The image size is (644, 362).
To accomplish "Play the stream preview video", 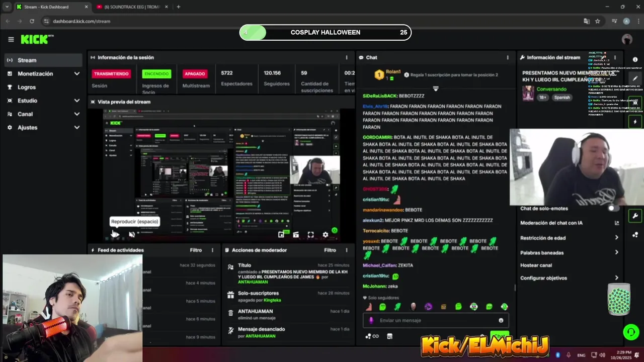I will click(115, 234).
